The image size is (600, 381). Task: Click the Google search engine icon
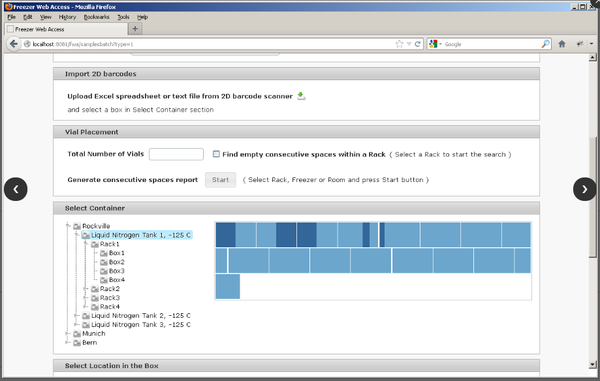[x=433, y=44]
